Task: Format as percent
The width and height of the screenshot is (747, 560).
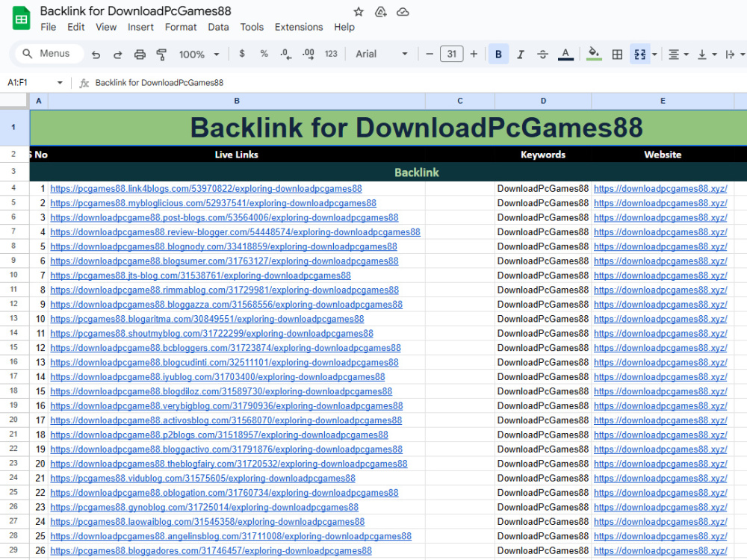Action: [x=264, y=54]
